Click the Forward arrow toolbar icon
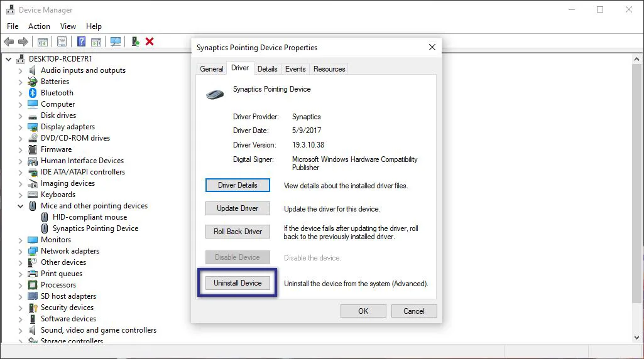The width and height of the screenshot is (644, 359). [x=23, y=41]
